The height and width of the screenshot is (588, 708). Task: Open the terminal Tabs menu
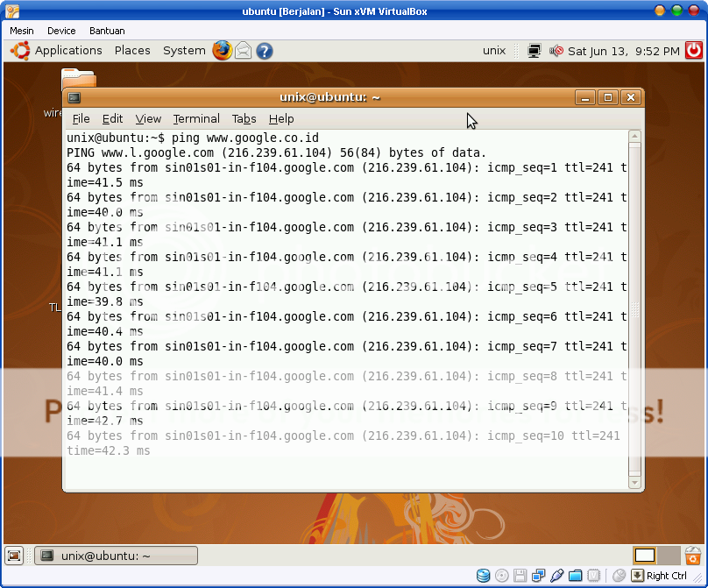244,119
